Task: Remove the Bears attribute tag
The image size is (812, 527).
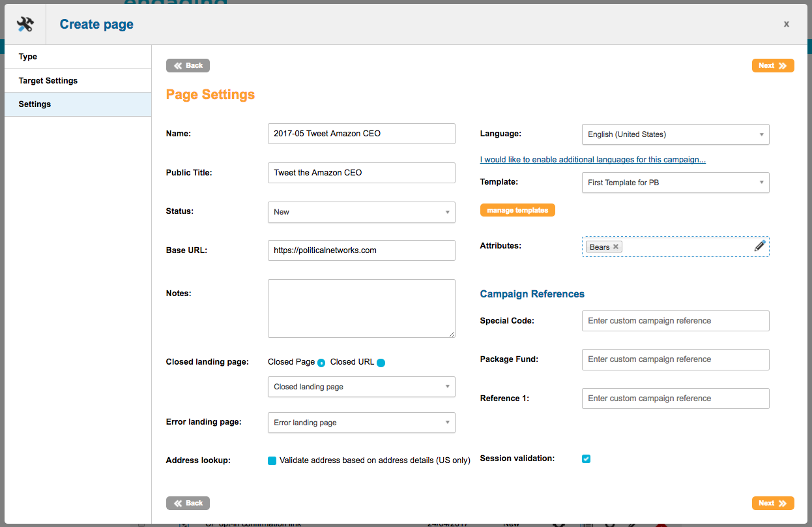Action: [x=615, y=247]
